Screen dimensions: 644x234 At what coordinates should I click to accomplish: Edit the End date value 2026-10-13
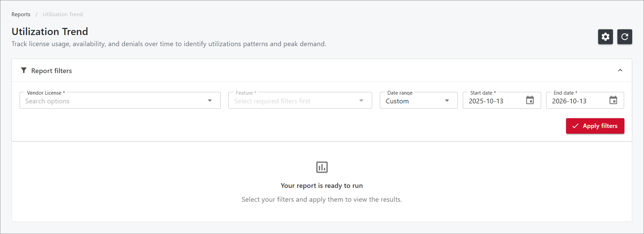pos(569,101)
